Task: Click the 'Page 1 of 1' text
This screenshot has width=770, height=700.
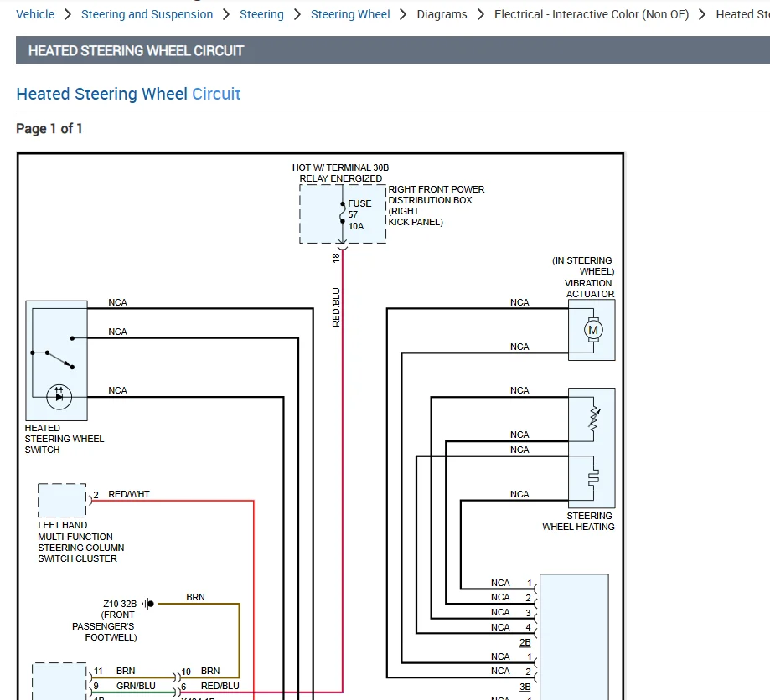Action: click(49, 129)
